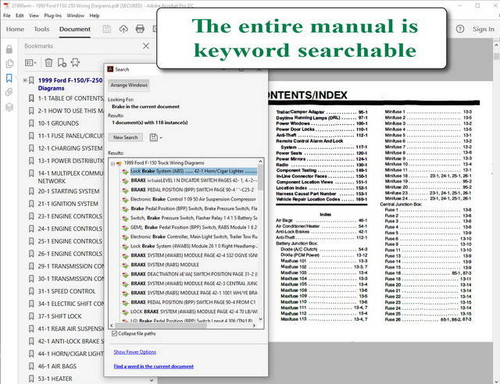Click the Show Fewer Options link
This screenshot has width=500, height=384.
coord(135,352)
